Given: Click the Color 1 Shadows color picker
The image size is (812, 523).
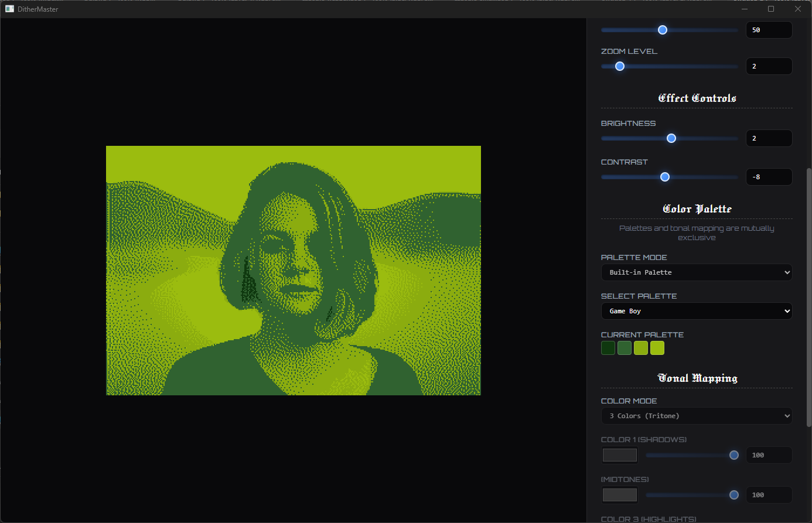Looking at the screenshot, I should tap(620, 455).
